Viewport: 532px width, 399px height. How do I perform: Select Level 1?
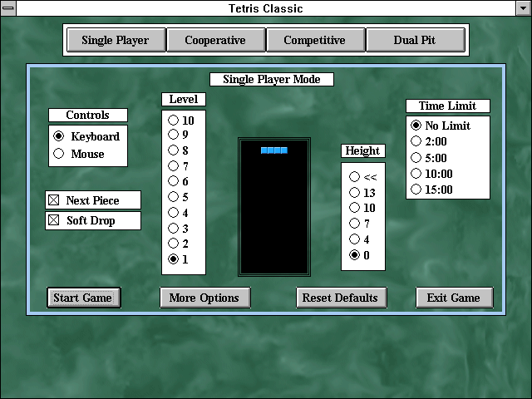click(178, 259)
